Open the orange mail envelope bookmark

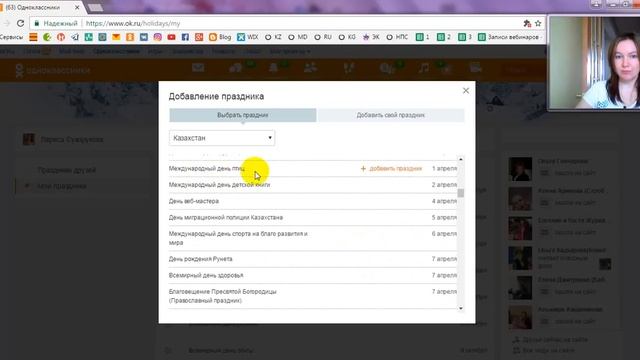point(116,37)
